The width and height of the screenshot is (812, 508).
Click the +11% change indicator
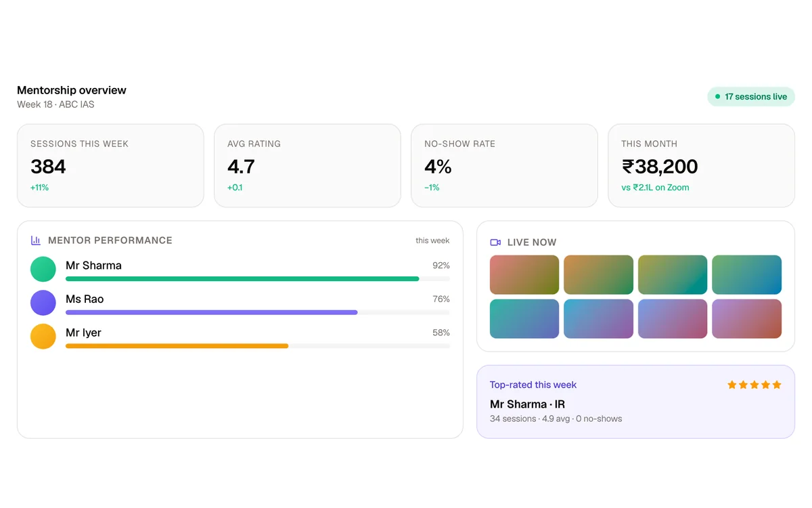coord(39,188)
